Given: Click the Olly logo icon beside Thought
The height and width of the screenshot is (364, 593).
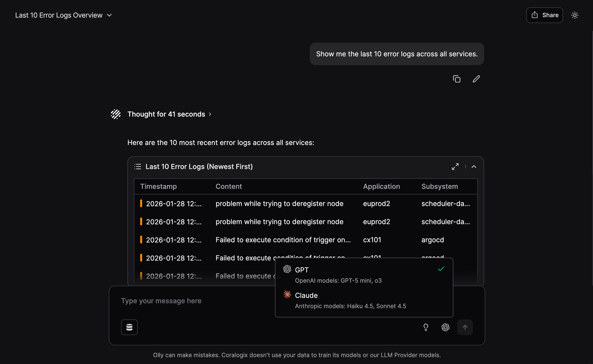Looking at the screenshot, I should pos(116,114).
